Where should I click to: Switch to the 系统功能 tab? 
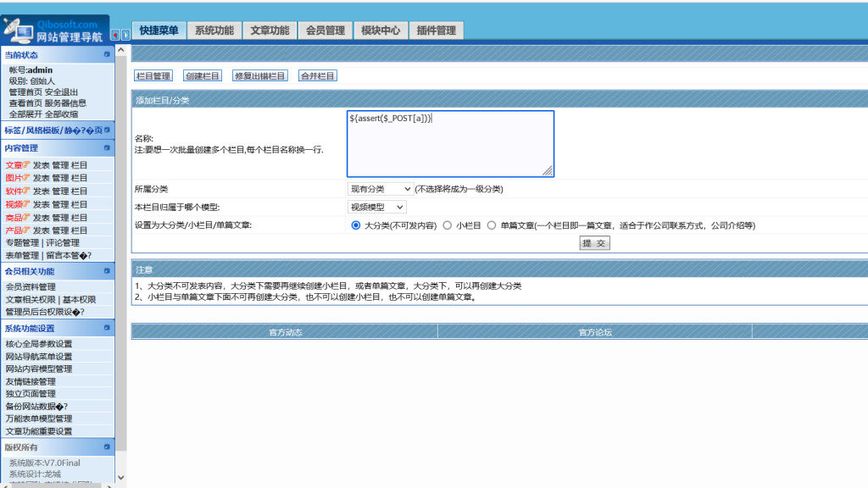pyautogui.click(x=214, y=30)
